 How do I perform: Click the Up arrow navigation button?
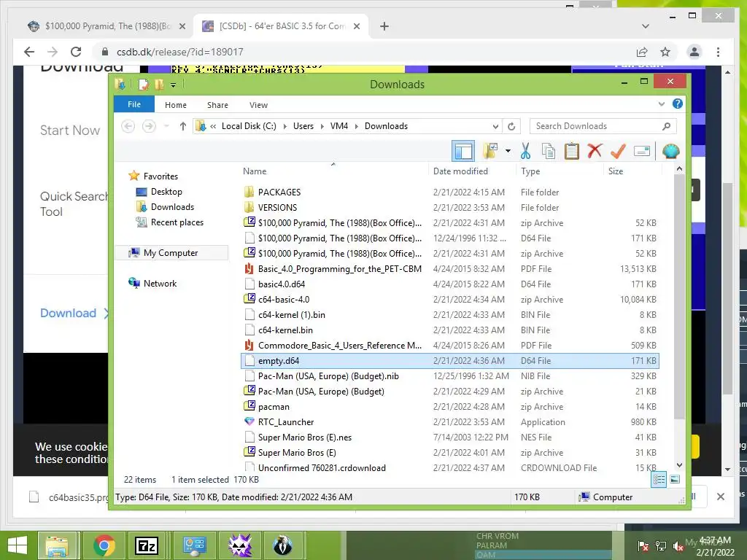pos(183,126)
